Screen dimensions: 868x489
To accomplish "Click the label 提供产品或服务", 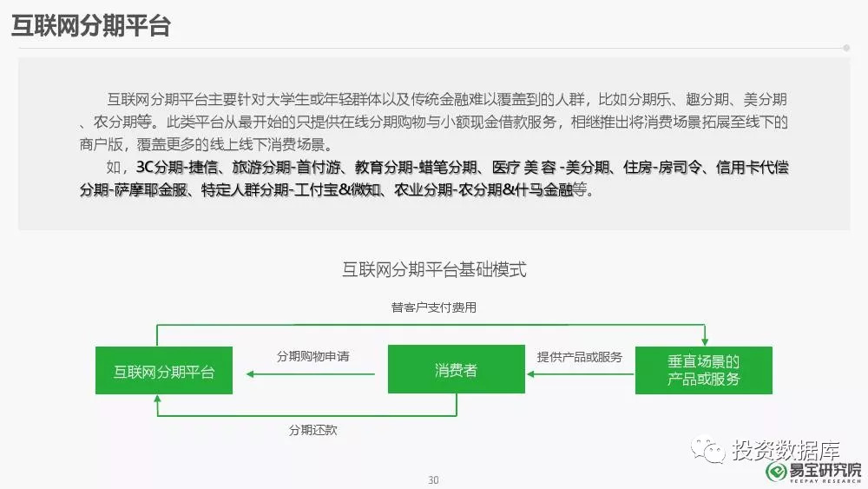I will pyautogui.click(x=580, y=357).
